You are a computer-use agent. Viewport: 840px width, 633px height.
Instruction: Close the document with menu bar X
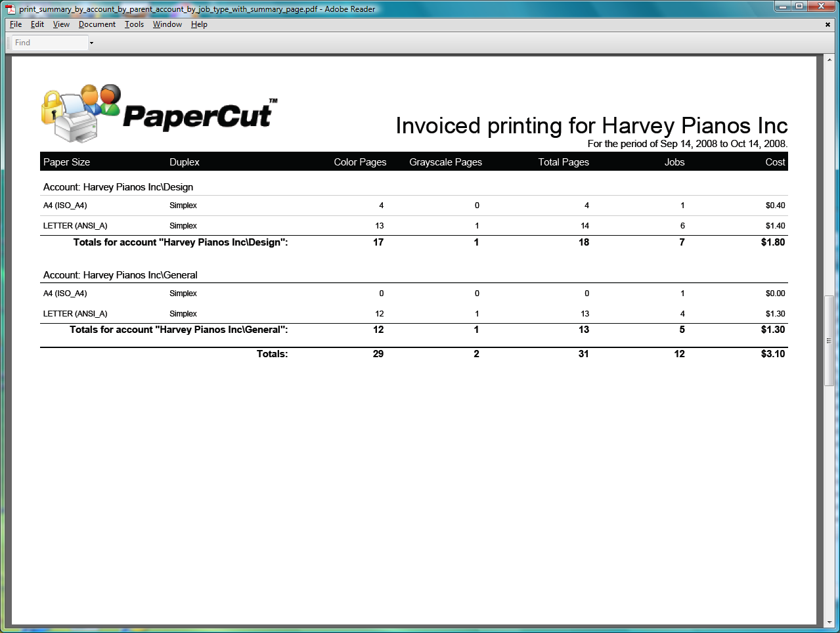tap(828, 24)
